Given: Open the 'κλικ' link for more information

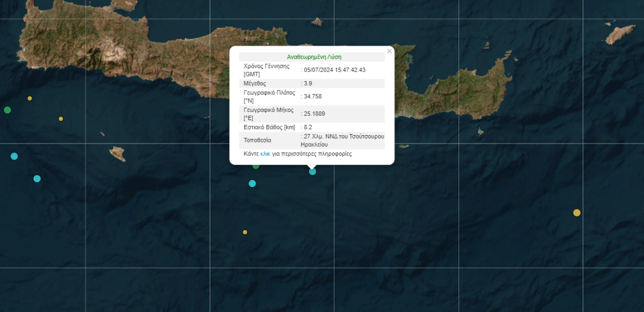Looking at the screenshot, I should coord(265,154).
